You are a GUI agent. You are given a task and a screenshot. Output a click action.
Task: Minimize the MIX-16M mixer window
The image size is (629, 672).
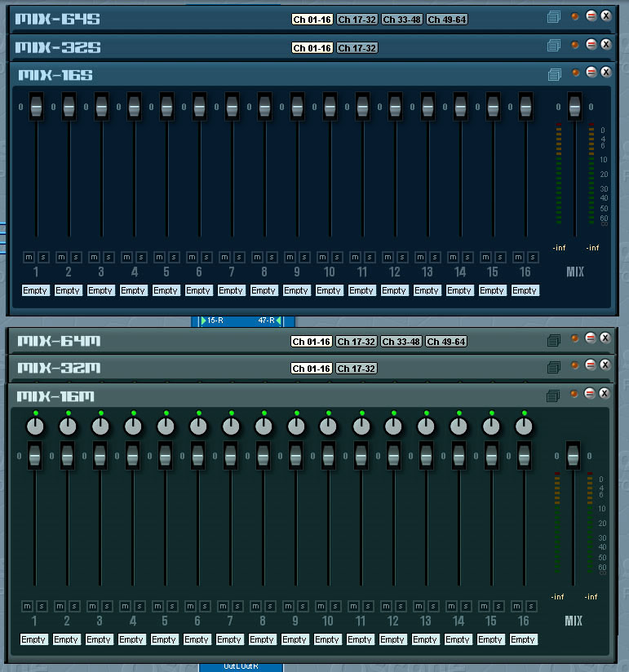(590, 393)
